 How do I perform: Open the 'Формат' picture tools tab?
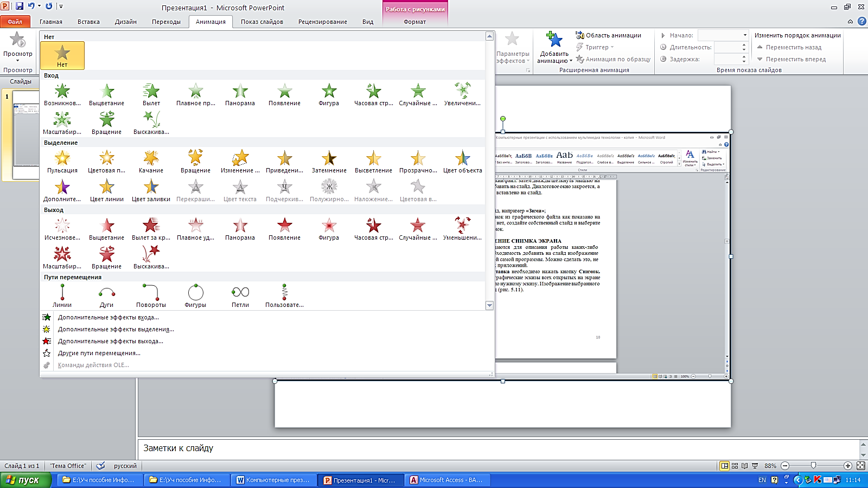pyautogui.click(x=415, y=22)
